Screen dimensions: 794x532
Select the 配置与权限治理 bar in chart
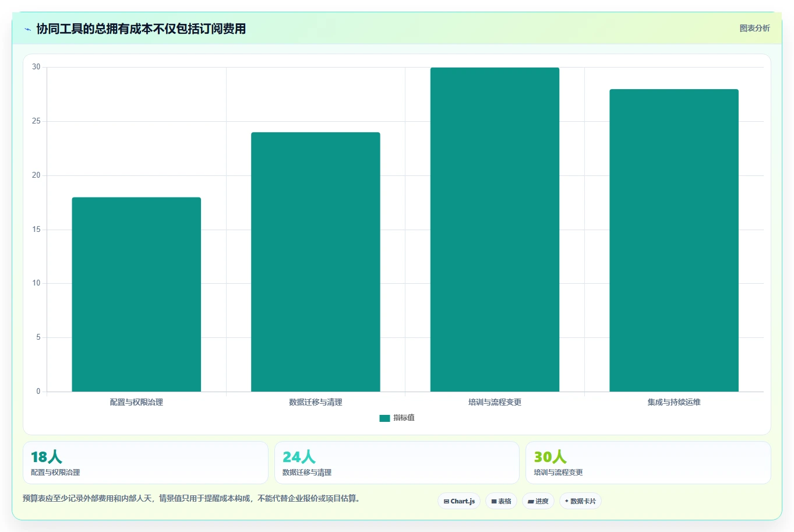[x=136, y=294]
